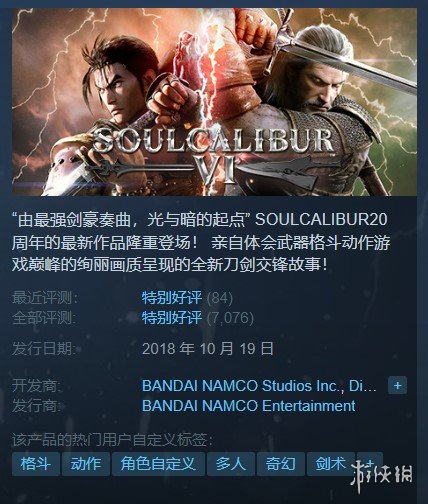
Task: Click the SOULCALIBUR VI logo in banner
Action: (213, 155)
